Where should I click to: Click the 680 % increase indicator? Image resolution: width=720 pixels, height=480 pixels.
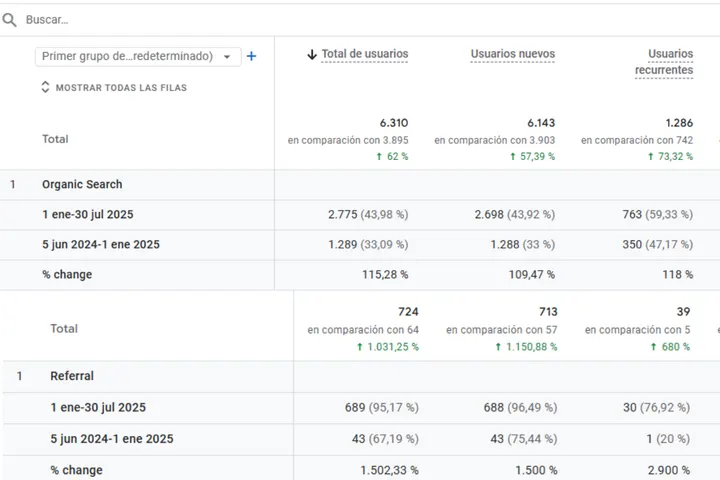670,347
